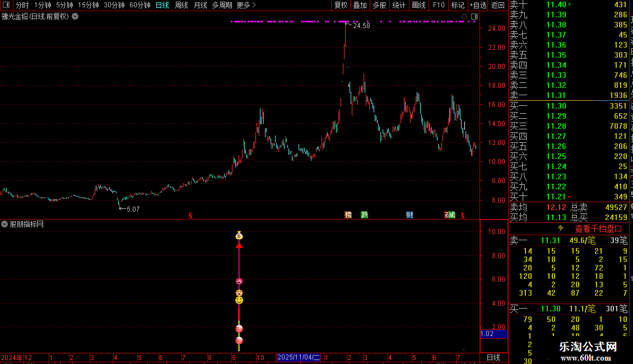Click the 日线 label on time axis
Viewport: 633px width, 364px height.
click(x=494, y=357)
